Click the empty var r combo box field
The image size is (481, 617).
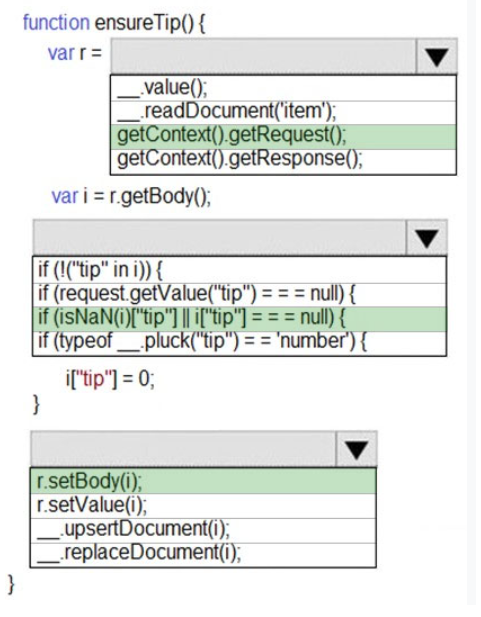(x=263, y=56)
